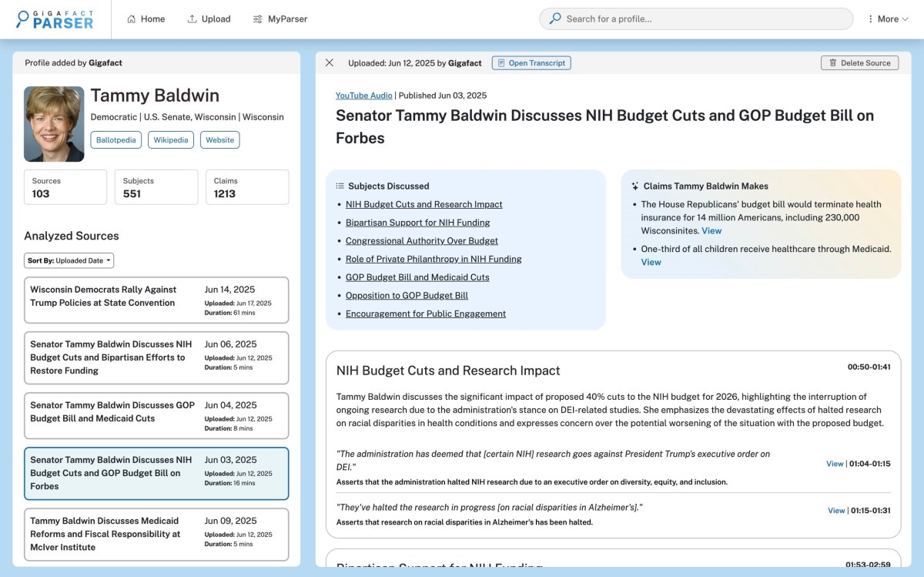
Task: Click the MyParser sliders icon
Action: [258, 19]
